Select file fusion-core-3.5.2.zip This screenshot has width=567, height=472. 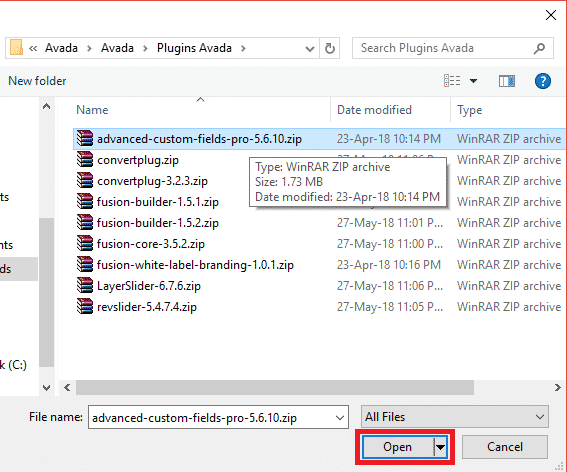tap(151, 244)
